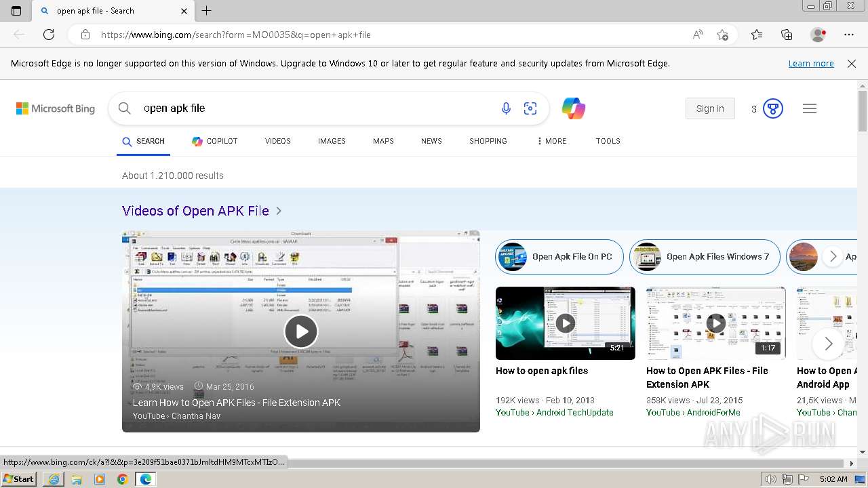Open Read aloud in address bar
Viewport: 868px width, 488px height.
tap(698, 35)
